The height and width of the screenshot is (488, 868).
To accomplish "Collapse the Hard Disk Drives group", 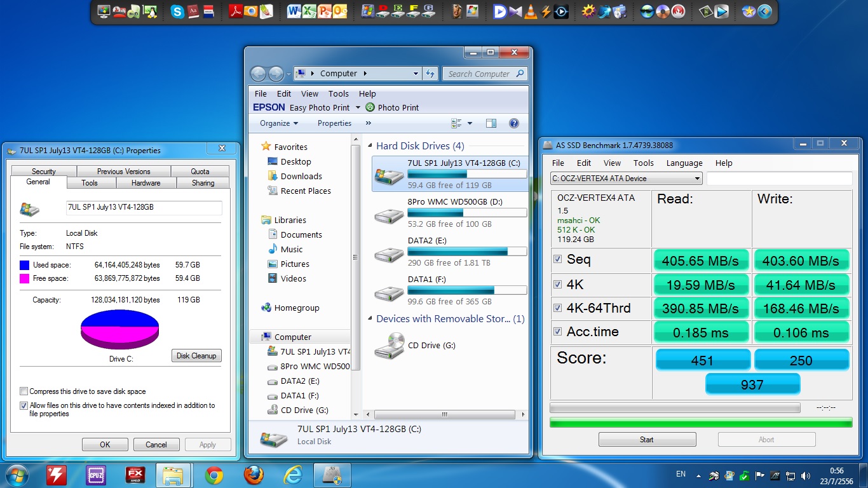I will (371, 146).
